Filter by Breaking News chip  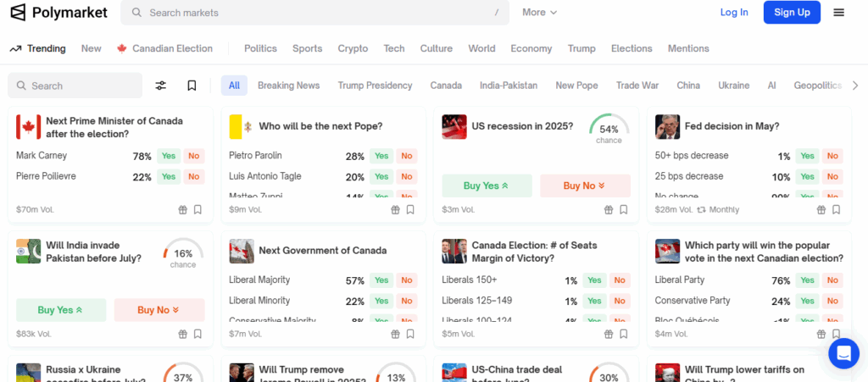(x=288, y=86)
